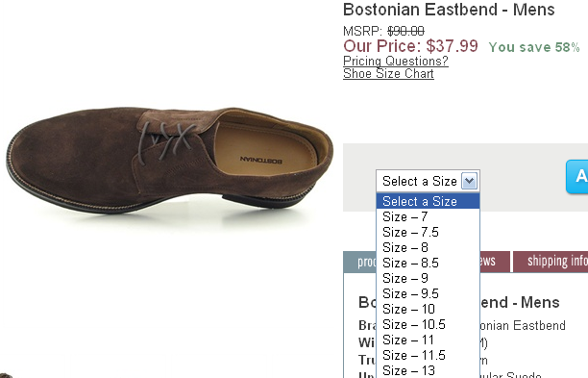This screenshot has width=588, height=378.
Task: Choose Size – 11 from dropdown
Action: click(x=428, y=340)
